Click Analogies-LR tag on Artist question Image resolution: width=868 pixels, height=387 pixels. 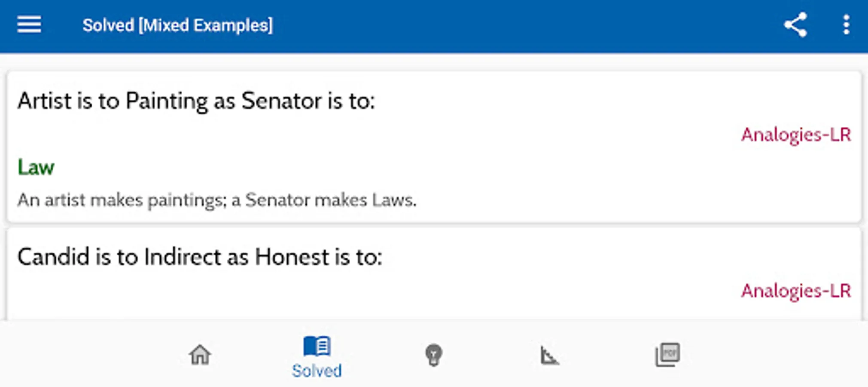click(795, 135)
